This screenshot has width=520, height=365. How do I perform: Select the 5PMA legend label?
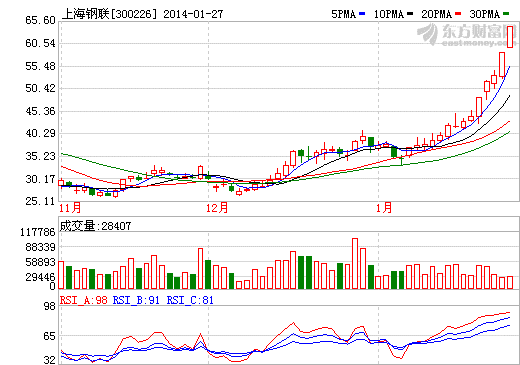click(344, 14)
